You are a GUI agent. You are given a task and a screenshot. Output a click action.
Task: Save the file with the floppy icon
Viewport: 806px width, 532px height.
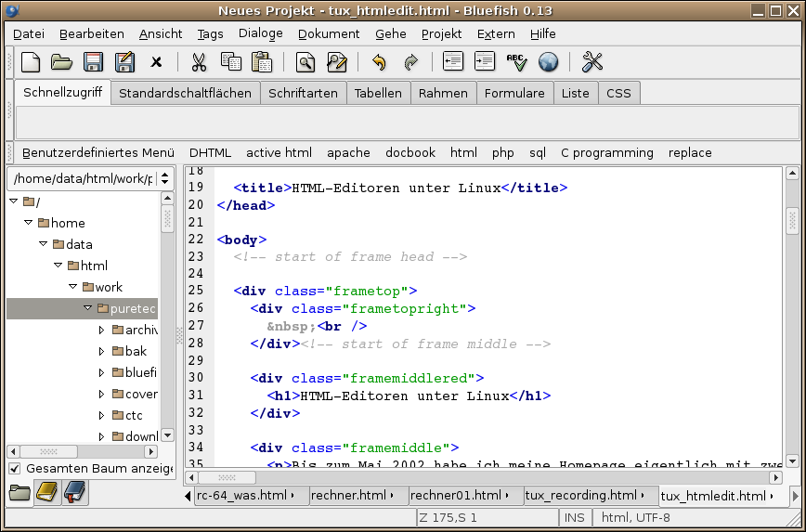[x=93, y=62]
